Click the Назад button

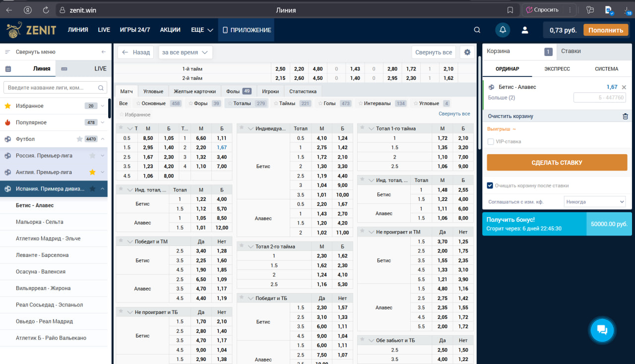(x=136, y=52)
